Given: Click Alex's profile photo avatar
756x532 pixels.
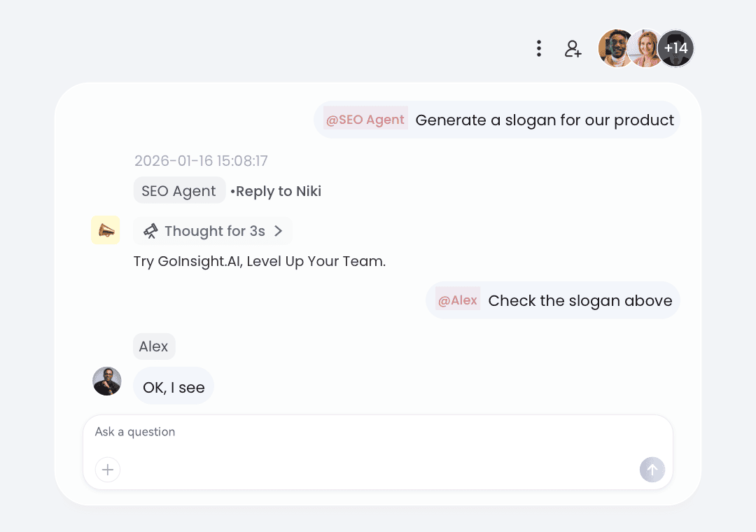Looking at the screenshot, I should click(x=107, y=381).
